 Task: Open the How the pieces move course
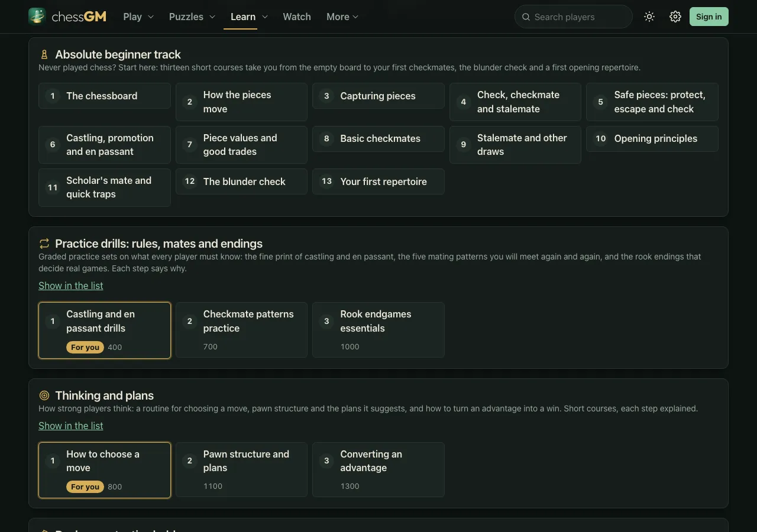pos(241,102)
